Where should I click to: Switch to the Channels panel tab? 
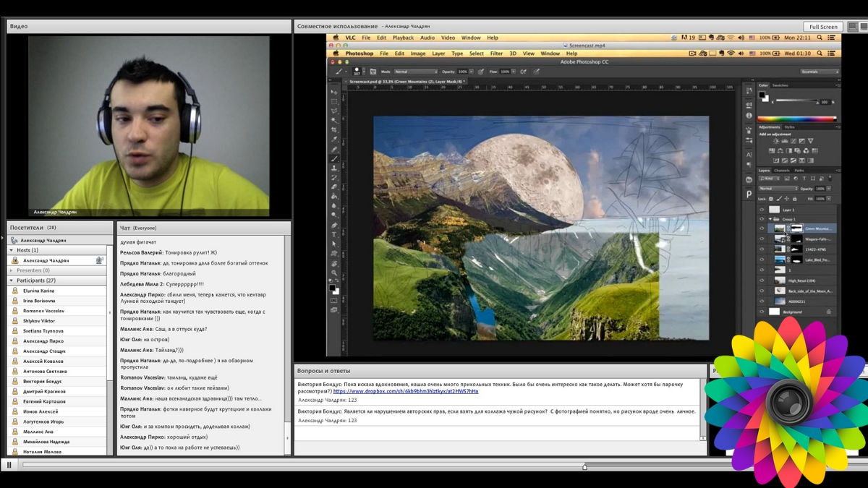[x=782, y=171]
